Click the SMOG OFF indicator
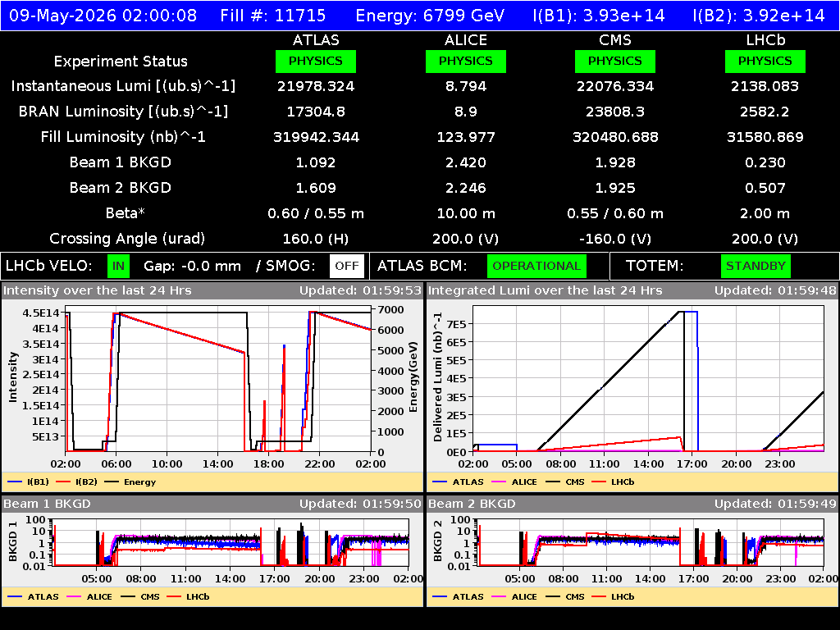The image size is (840, 630). coord(347,267)
